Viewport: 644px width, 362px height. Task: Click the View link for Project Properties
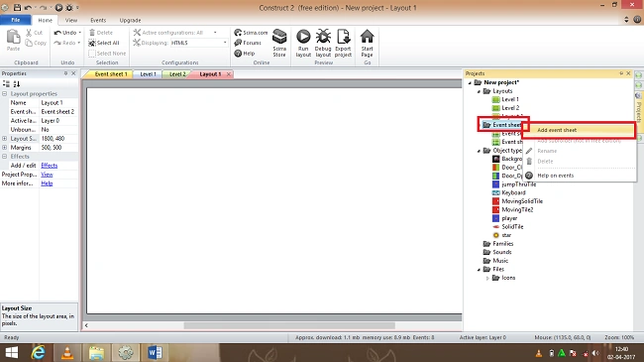pos(47,175)
